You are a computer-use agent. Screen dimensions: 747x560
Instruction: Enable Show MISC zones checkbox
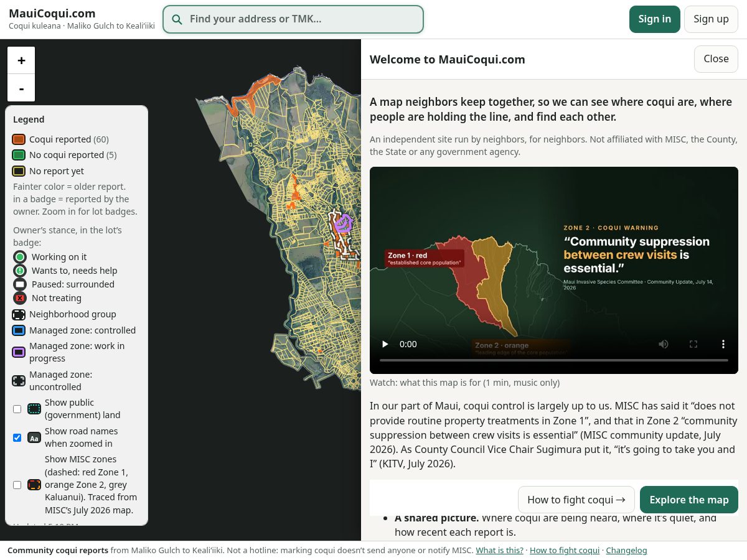click(x=17, y=485)
